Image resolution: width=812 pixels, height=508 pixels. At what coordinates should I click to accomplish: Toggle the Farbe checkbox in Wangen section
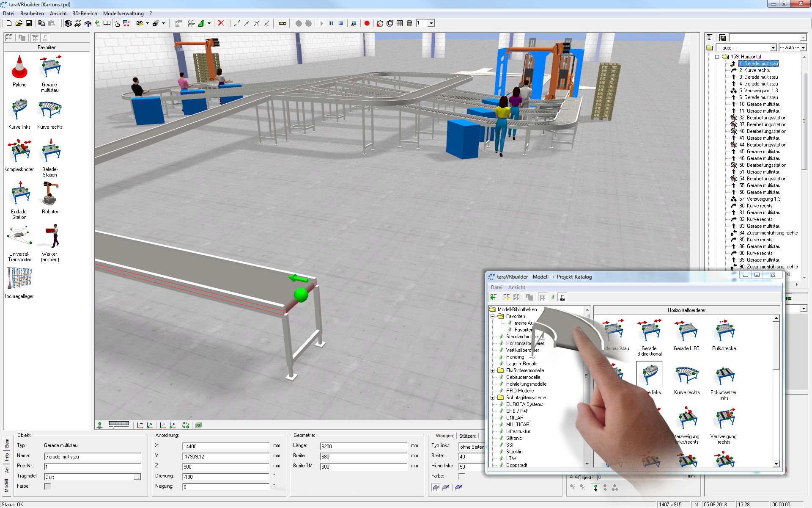pyautogui.click(x=462, y=476)
